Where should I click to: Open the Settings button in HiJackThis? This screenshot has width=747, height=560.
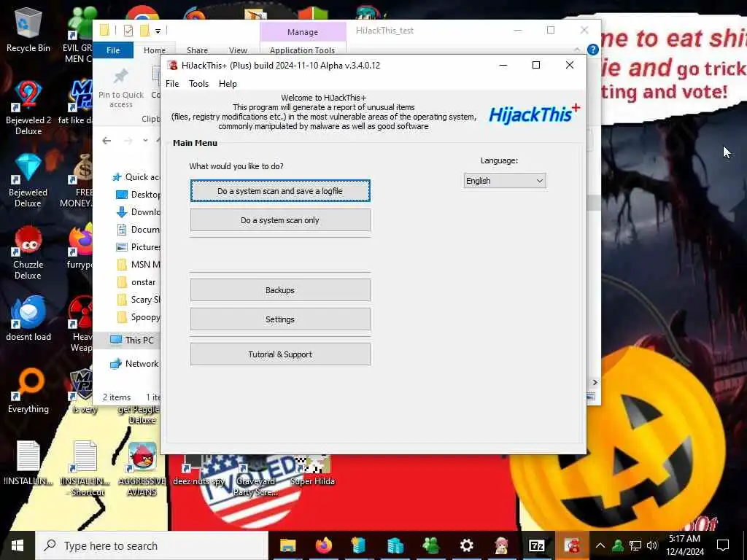point(280,319)
